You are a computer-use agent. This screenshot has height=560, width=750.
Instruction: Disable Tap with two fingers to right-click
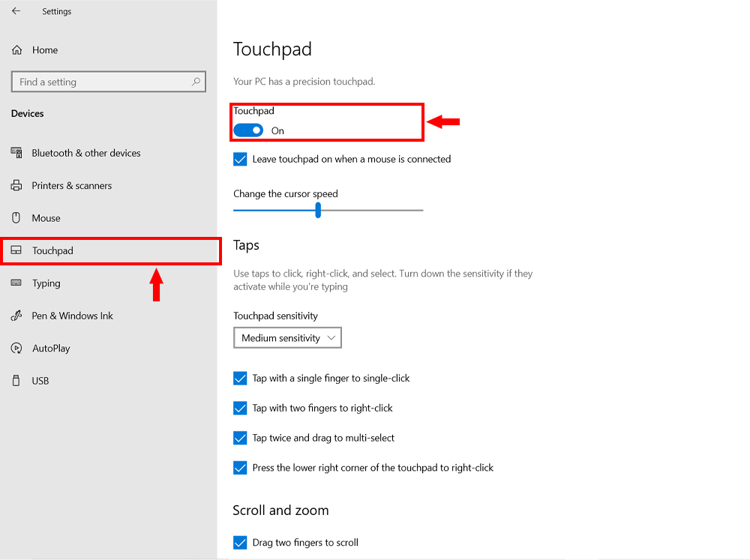click(240, 409)
